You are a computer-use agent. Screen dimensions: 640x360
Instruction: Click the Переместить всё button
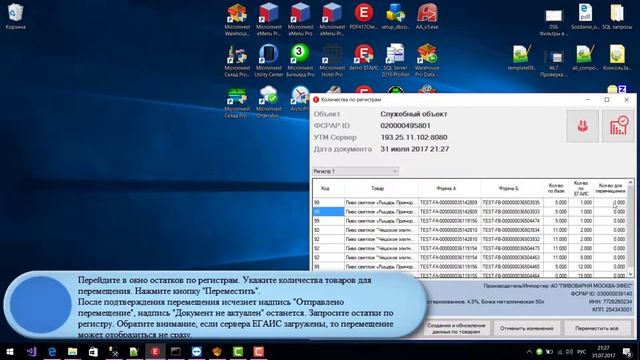(x=596, y=328)
